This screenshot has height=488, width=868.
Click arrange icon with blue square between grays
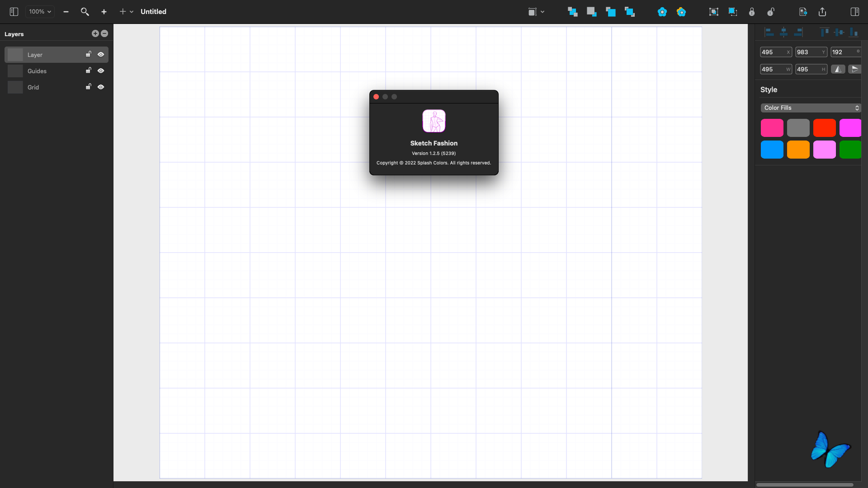click(x=573, y=12)
